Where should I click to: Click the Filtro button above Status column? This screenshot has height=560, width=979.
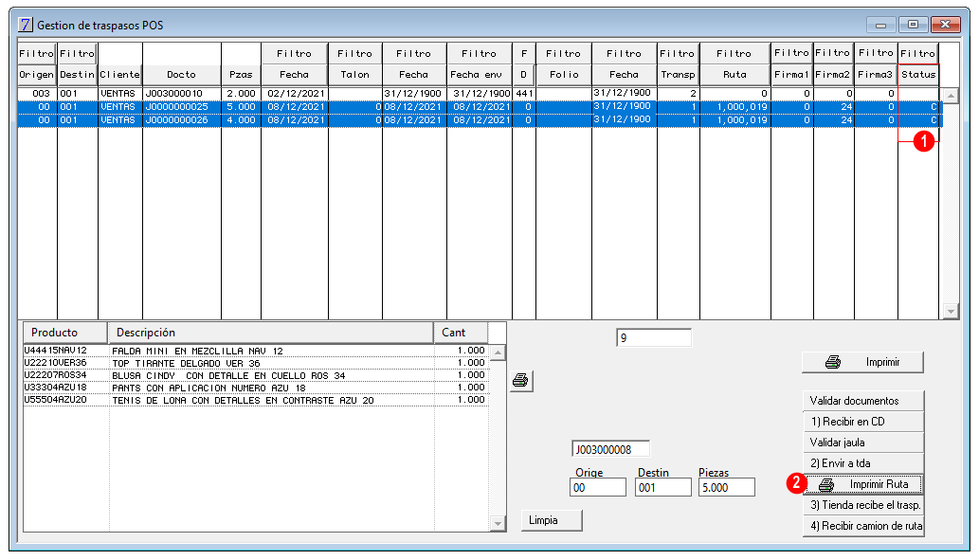(x=917, y=54)
